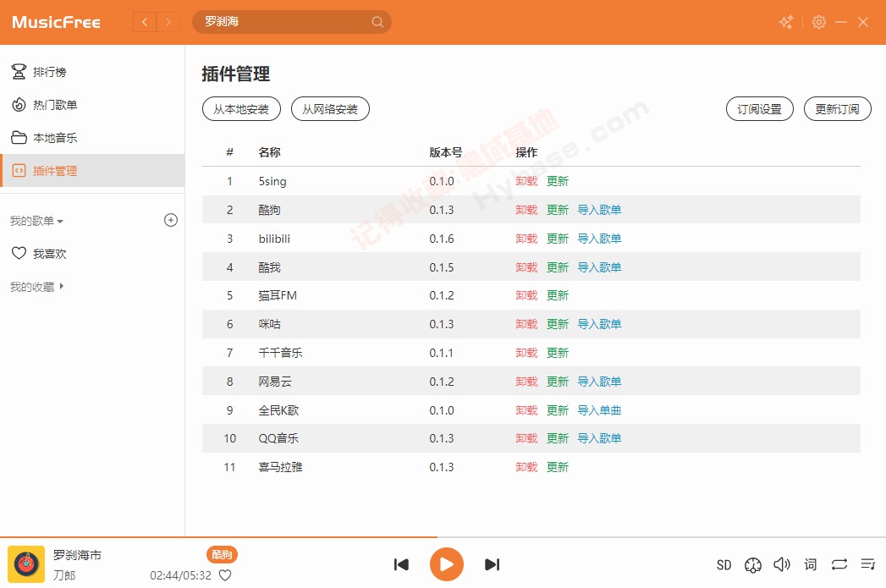Update the 咪咕 plugin

pyautogui.click(x=558, y=324)
